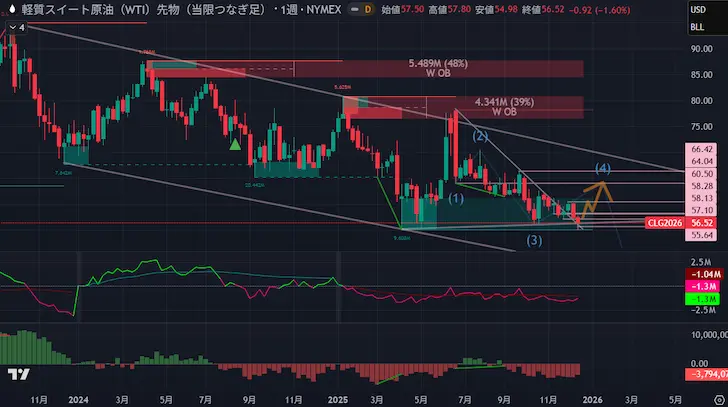Screen dimensions: 728x407
Task: Click the red symbol flag icon before the title
Action: [x=10, y=8]
